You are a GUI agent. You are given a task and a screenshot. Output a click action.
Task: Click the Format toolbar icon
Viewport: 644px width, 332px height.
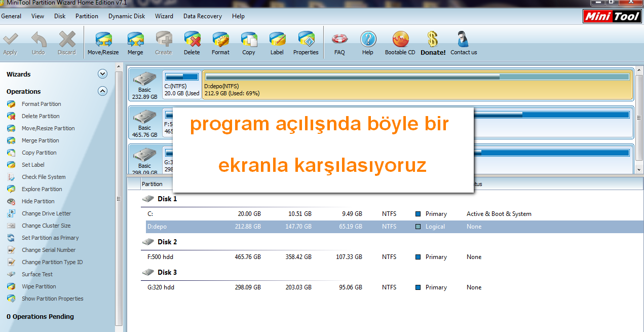(x=220, y=39)
